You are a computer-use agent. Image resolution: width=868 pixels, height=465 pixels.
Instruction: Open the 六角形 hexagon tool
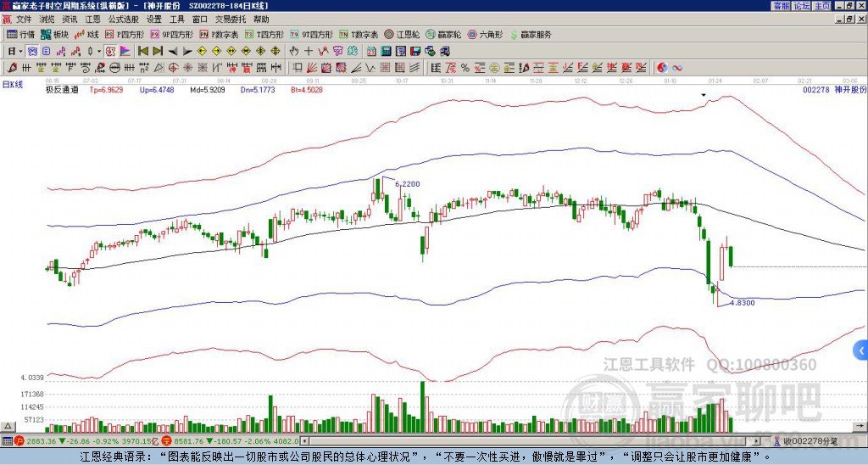[485, 34]
